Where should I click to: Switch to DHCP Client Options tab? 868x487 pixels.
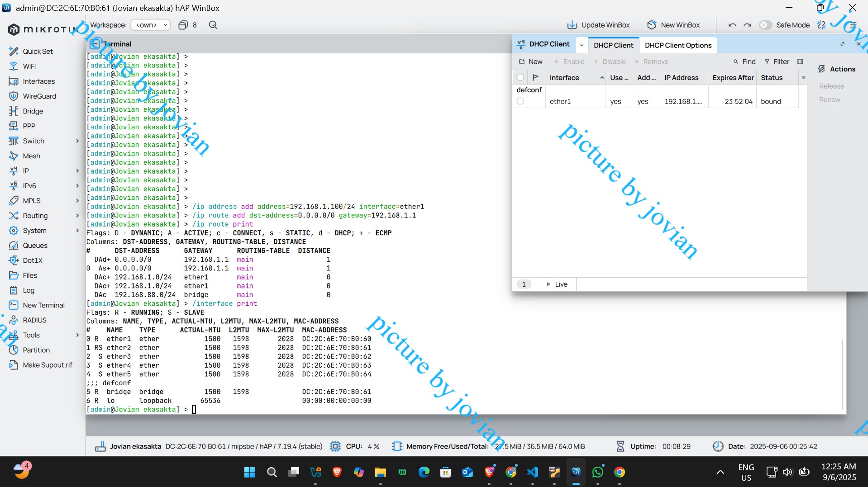678,45
